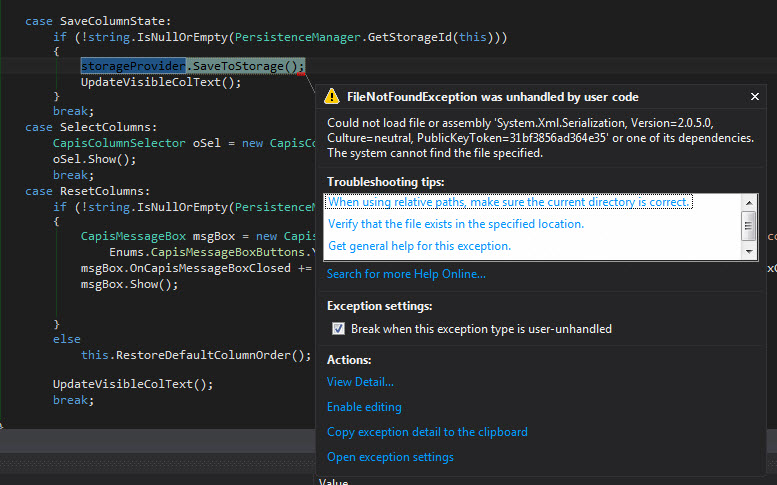Copy exception detail to the clipboard

pyautogui.click(x=427, y=432)
